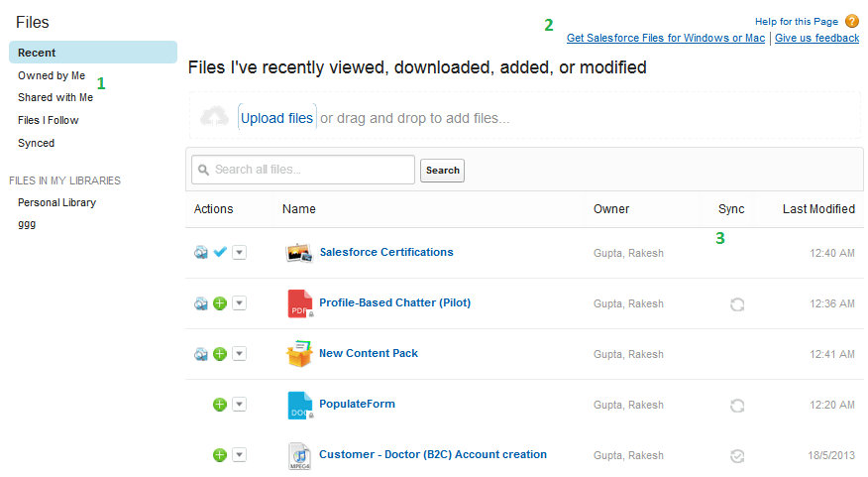Click the content pack box icon
This screenshot has height=477, width=868.
click(x=299, y=354)
